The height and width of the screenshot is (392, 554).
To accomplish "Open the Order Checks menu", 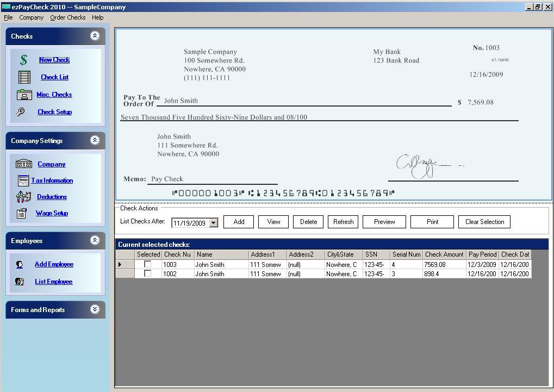I will pos(67,17).
